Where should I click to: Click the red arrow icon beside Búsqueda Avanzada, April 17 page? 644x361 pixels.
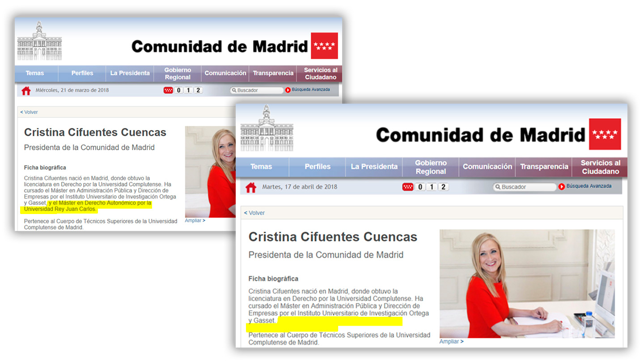pyautogui.click(x=562, y=187)
